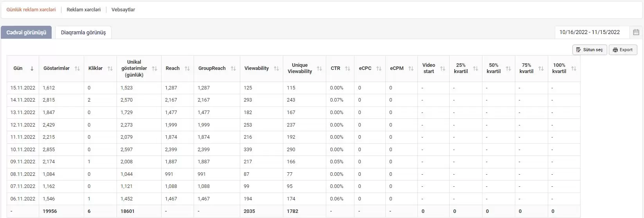Click the GroupReach header label

pos(212,68)
